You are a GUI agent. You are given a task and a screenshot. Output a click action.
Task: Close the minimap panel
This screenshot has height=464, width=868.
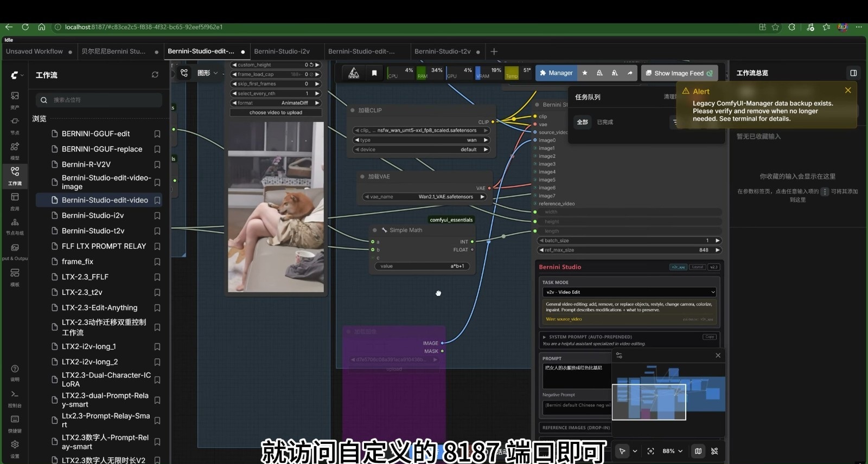click(x=718, y=356)
